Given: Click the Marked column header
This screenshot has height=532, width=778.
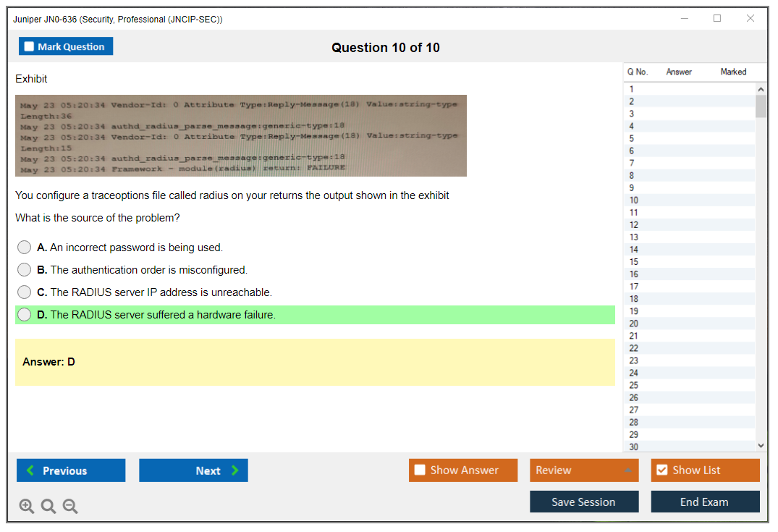Looking at the screenshot, I should [733, 72].
